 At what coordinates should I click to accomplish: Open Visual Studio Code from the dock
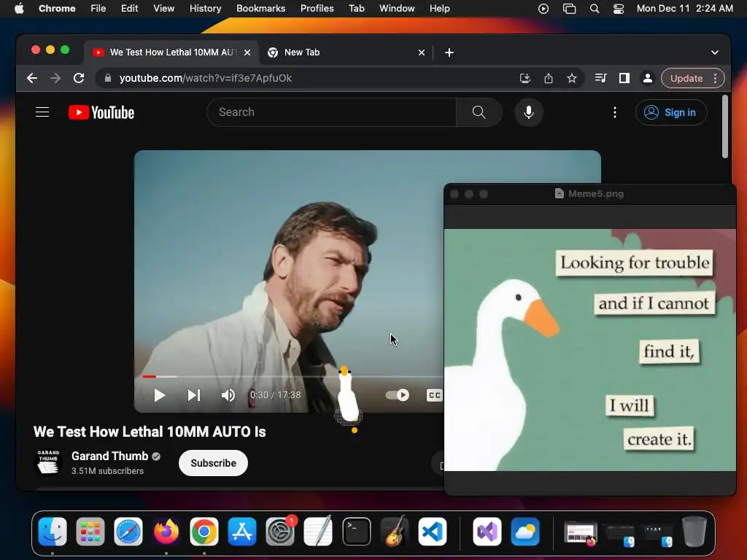(433, 532)
